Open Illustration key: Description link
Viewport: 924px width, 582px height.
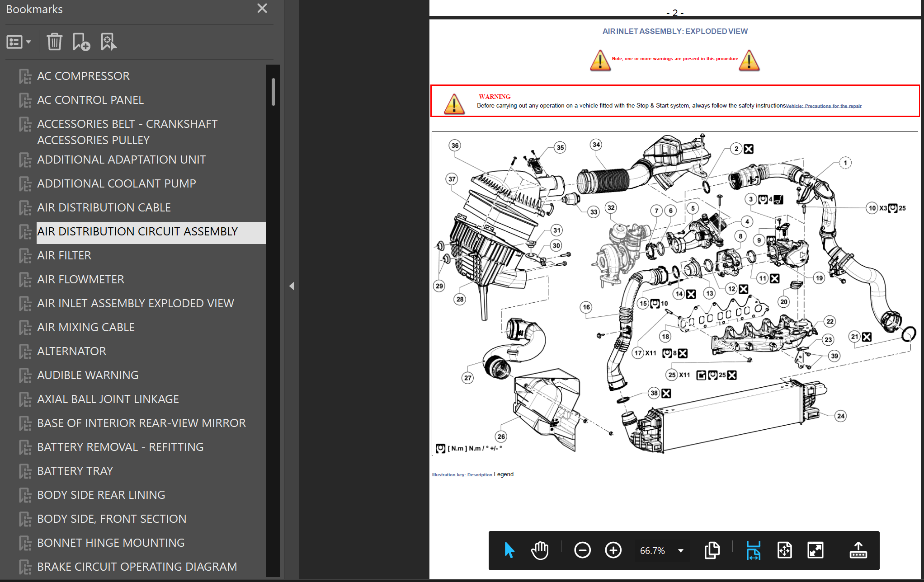(462, 475)
